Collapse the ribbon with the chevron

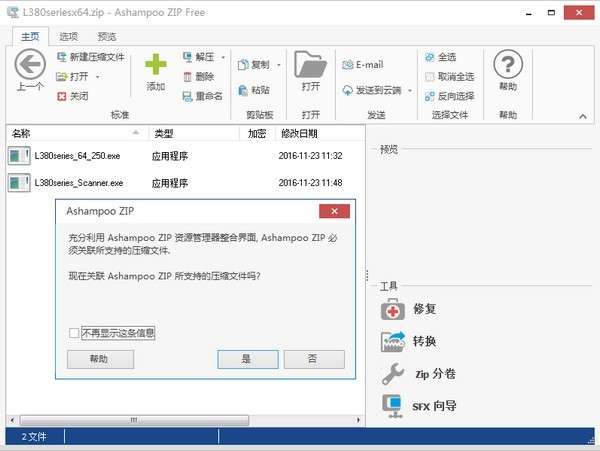[583, 116]
